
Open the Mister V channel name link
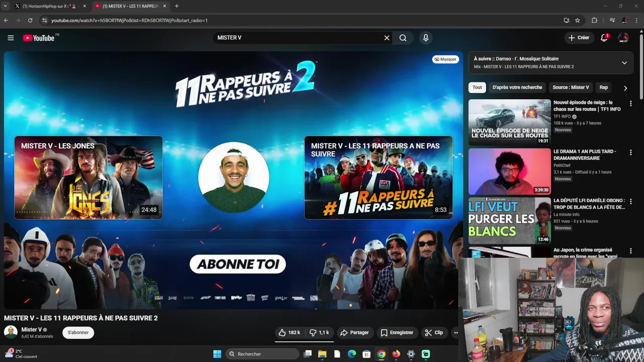(31, 329)
